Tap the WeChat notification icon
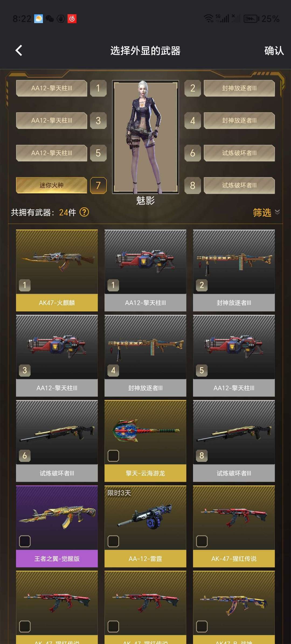The height and width of the screenshot is (644, 291). point(50,19)
